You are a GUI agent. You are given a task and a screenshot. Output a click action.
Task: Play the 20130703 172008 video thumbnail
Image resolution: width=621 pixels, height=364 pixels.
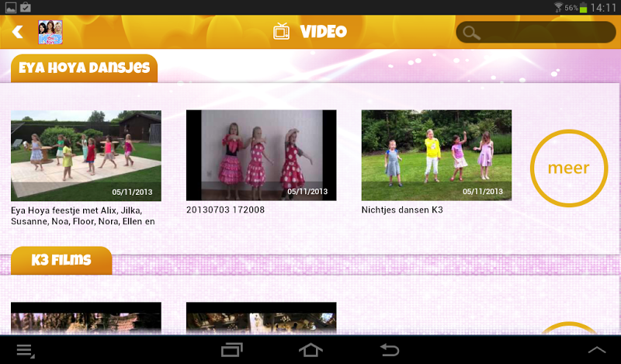pyautogui.click(x=262, y=155)
